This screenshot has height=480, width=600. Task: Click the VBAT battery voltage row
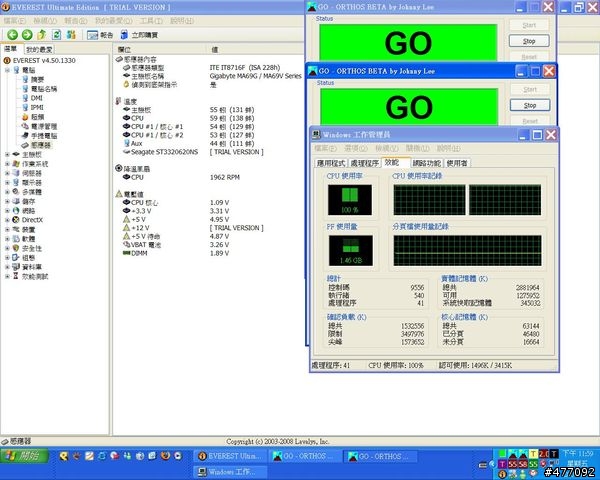click(x=176, y=245)
